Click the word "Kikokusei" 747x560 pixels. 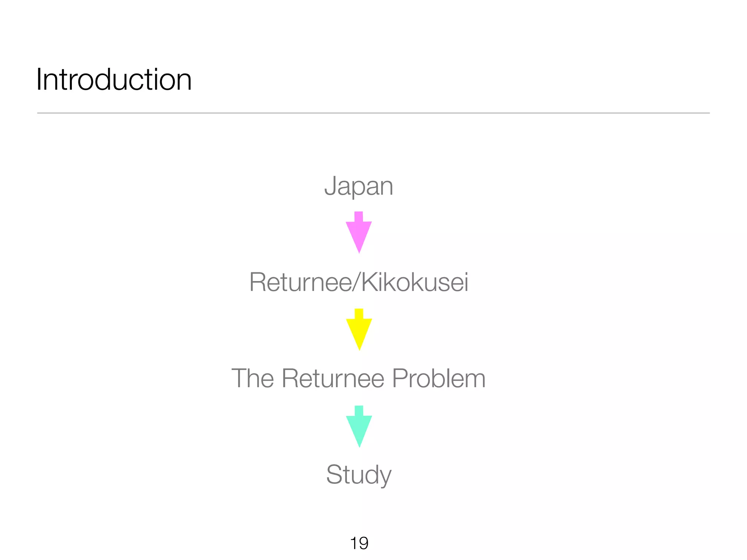click(x=415, y=282)
